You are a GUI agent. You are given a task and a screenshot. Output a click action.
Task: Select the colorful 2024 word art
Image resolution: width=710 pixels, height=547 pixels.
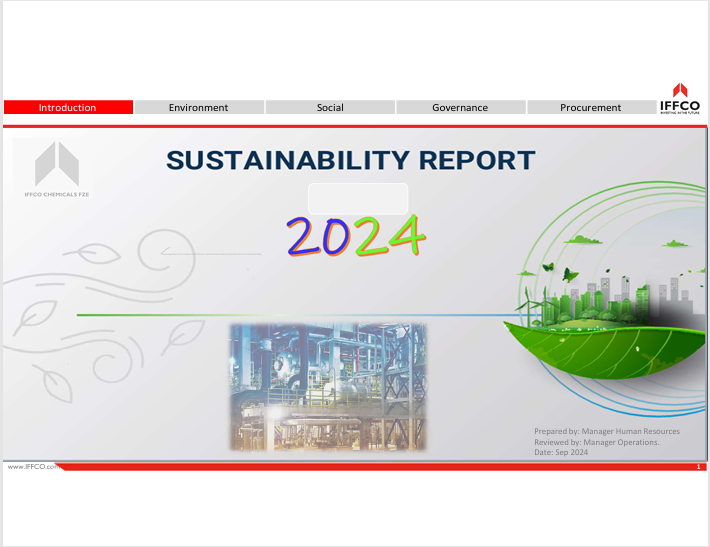pos(356,237)
